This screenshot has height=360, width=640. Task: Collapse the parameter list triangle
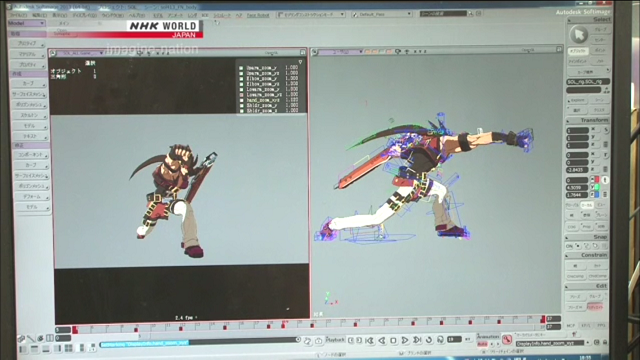click(x=300, y=62)
